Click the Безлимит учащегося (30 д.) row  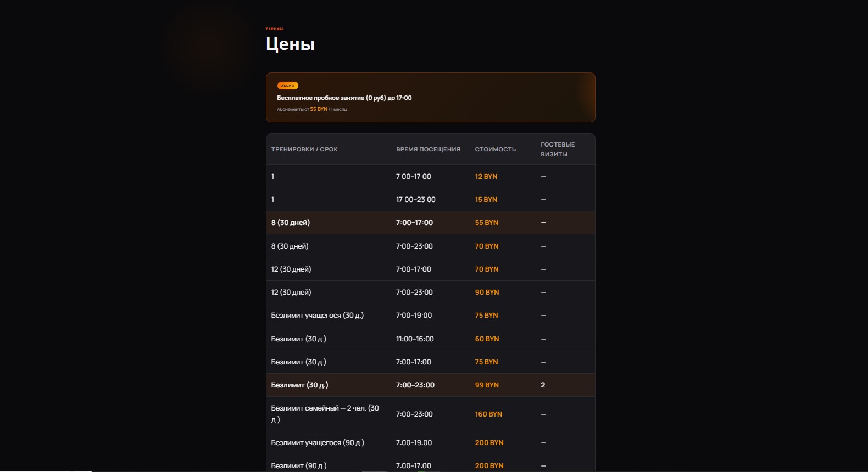coord(431,316)
